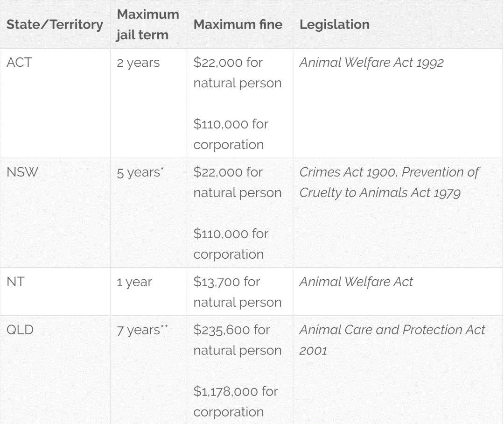Viewport: 504px width, 424px height.
Task: Click Animal Welfare Act 1992 legislation text
Action: [x=371, y=63]
